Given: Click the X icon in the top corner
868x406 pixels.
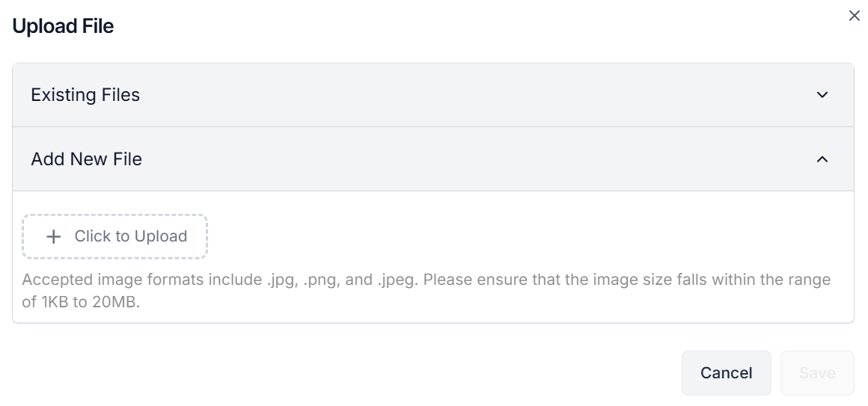Looking at the screenshot, I should (854, 16).
